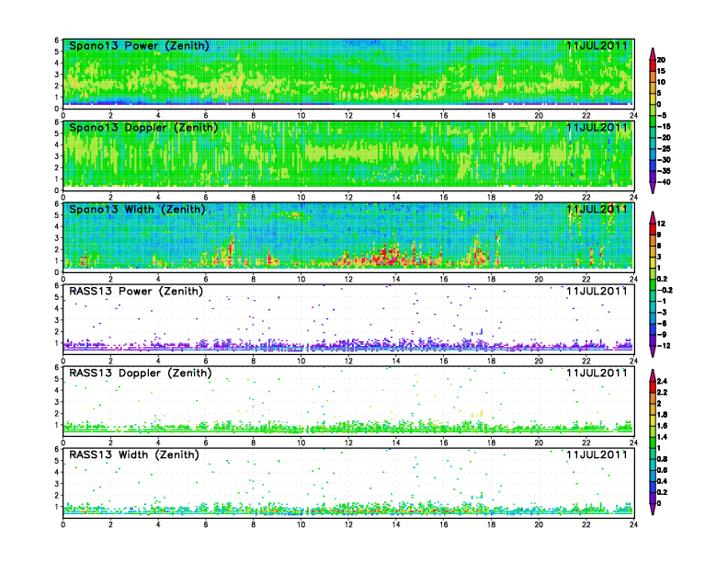Click the red swatch beside 2.4 on the lowest colorbar
728x563 pixels.
653,386
